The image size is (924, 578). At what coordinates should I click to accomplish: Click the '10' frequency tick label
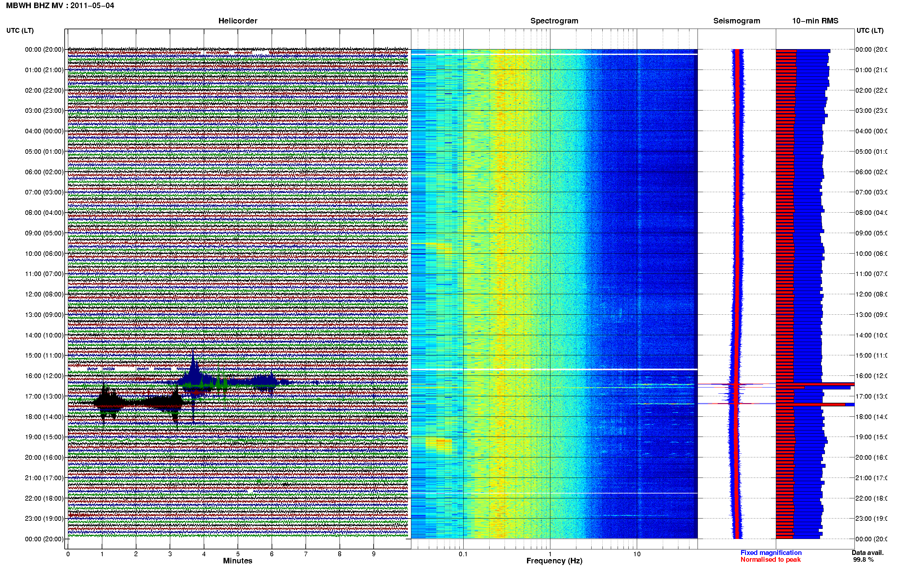[x=637, y=554]
